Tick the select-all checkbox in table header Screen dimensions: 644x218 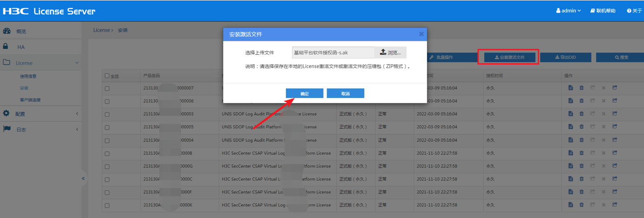pyautogui.click(x=107, y=76)
